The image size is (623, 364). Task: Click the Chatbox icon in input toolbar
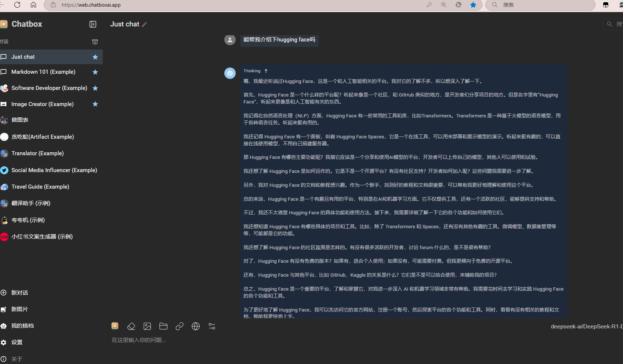click(115, 326)
